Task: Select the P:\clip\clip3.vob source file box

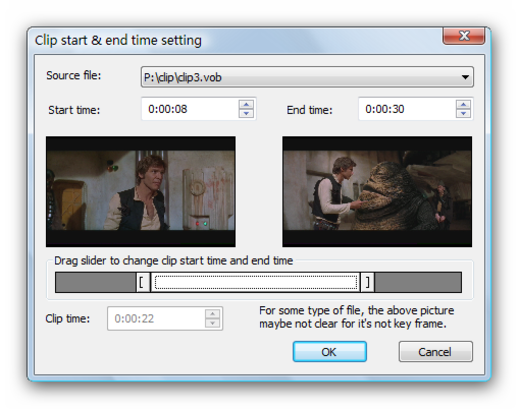Action: coord(307,77)
